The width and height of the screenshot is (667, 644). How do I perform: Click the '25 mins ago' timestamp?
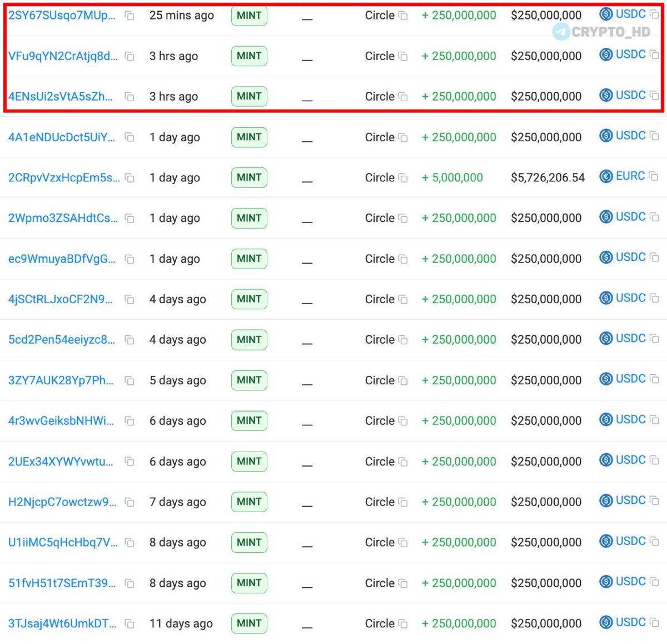pos(182,16)
